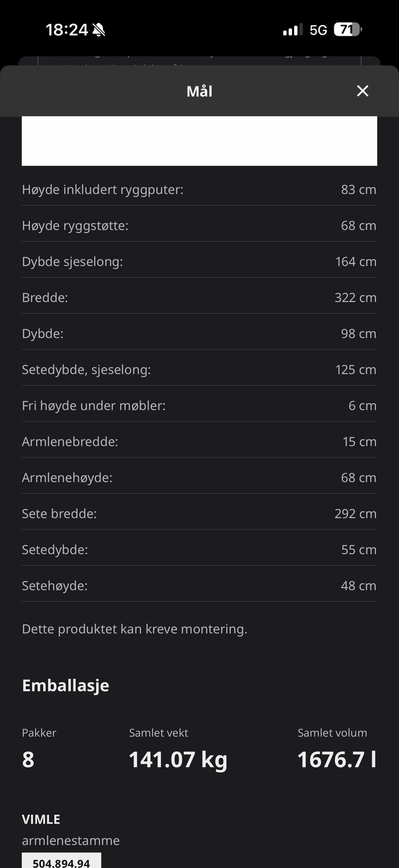Select the article number 504.894.94 badge

click(62, 861)
